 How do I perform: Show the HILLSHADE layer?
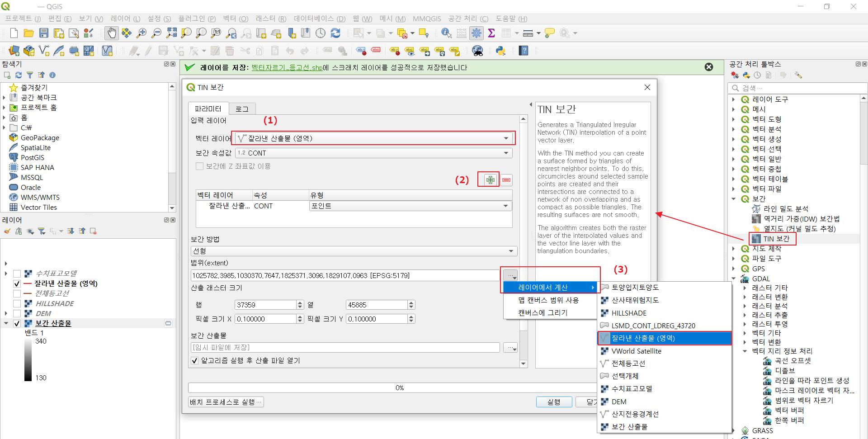click(x=17, y=303)
